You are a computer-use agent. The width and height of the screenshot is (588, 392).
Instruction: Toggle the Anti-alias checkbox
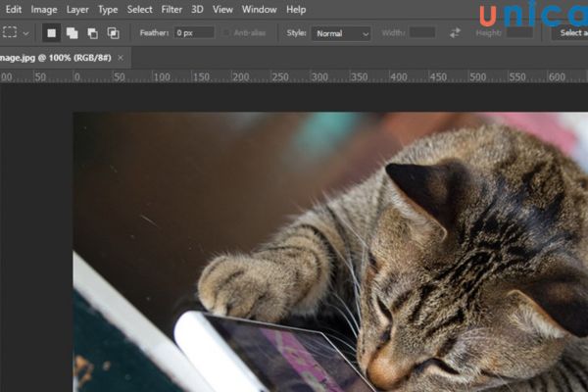click(x=227, y=32)
